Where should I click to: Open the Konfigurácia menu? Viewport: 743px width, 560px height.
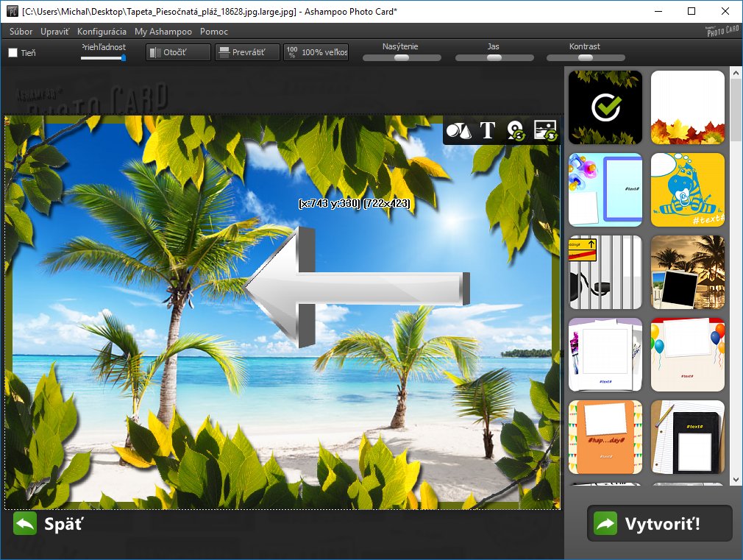coord(102,32)
